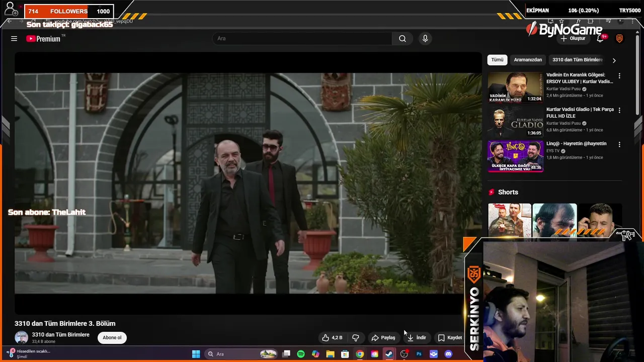This screenshot has height=362, width=644.
Task: Open the title Linç@ - Hayrettin @hayrettin
Action: (577, 144)
